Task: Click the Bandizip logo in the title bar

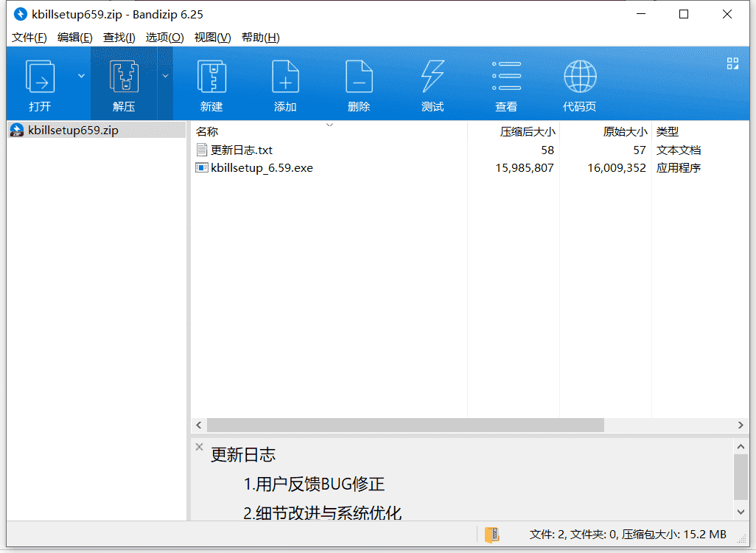Action: pyautogui.click(x=20, y=15)
